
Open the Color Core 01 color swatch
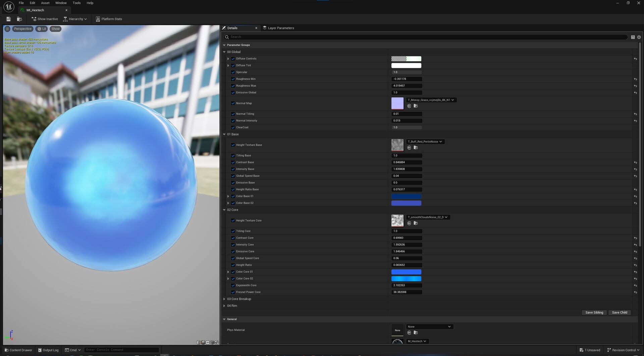406,272
